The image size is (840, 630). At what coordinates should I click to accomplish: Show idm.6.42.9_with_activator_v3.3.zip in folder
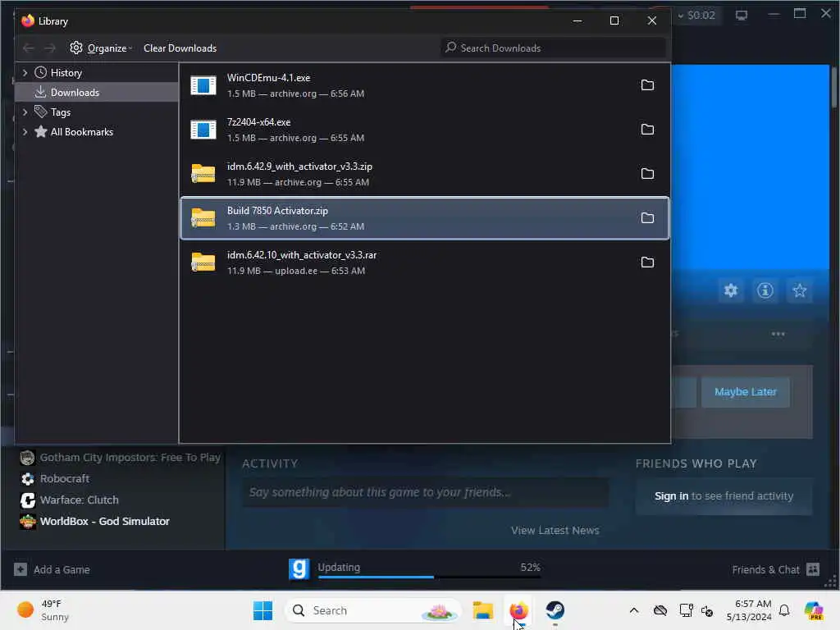647,174
